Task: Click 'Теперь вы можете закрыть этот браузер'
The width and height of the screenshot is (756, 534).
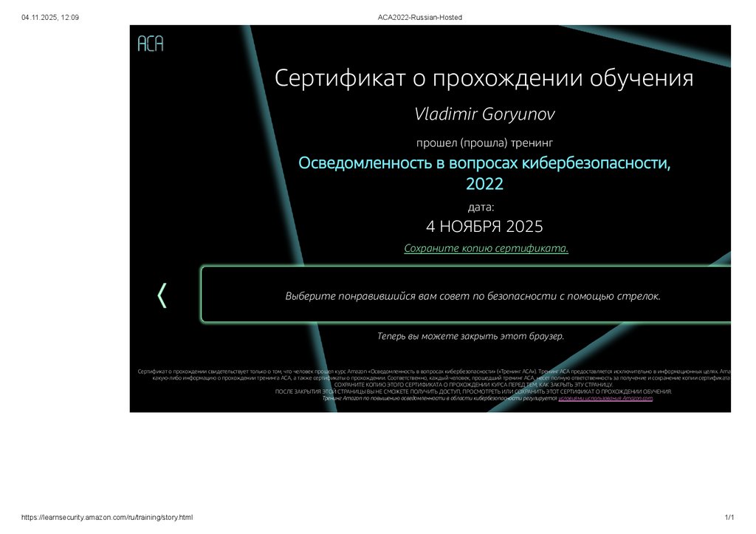Action: point(470,336)
